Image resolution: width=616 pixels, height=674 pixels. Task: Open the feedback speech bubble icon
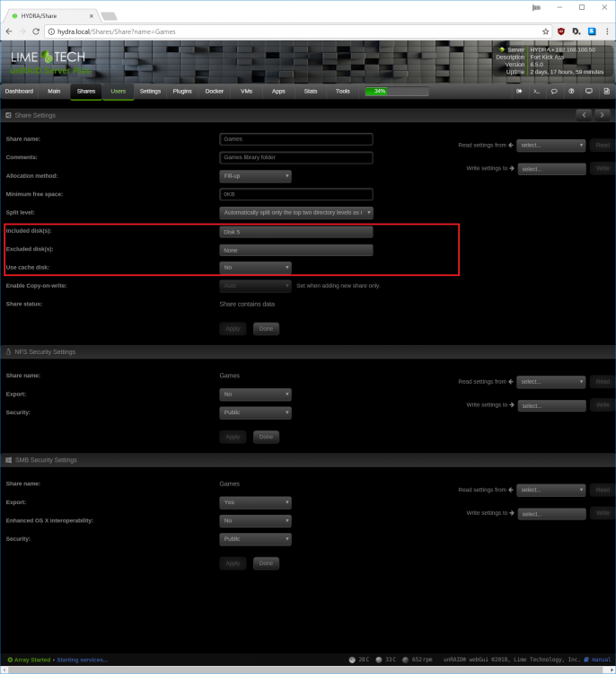click(554, 91)
